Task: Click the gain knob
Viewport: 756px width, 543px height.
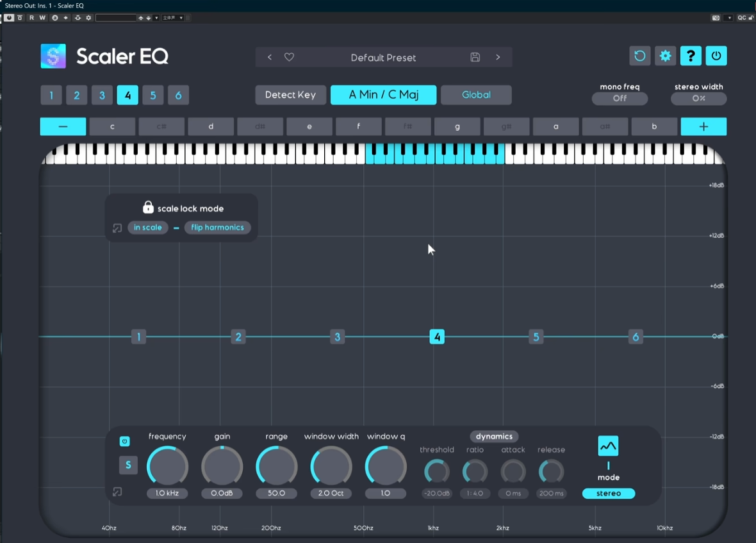Action: pyautogui.click(x=222, y=466)
